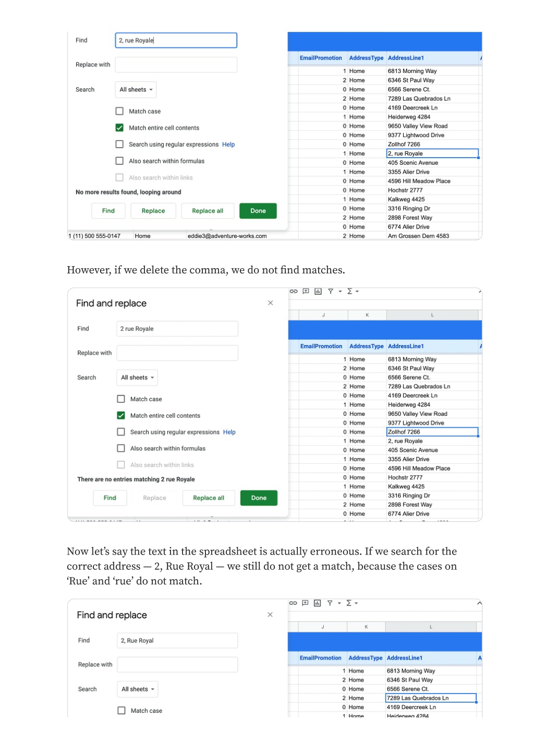The width and height of the screenshot is (534, 756).
Task: Open Help link in top screenshot dialog
Action: point(228,145)
